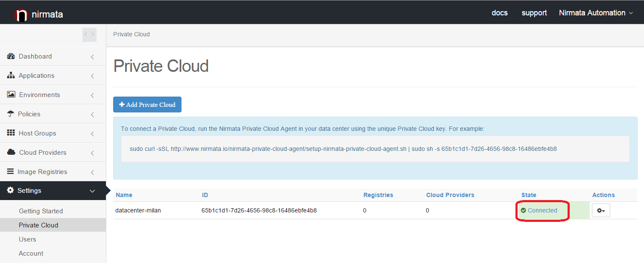Open the Host Groups menu item
This screenshot has width=644, height=277.
(x=53, y=133)
